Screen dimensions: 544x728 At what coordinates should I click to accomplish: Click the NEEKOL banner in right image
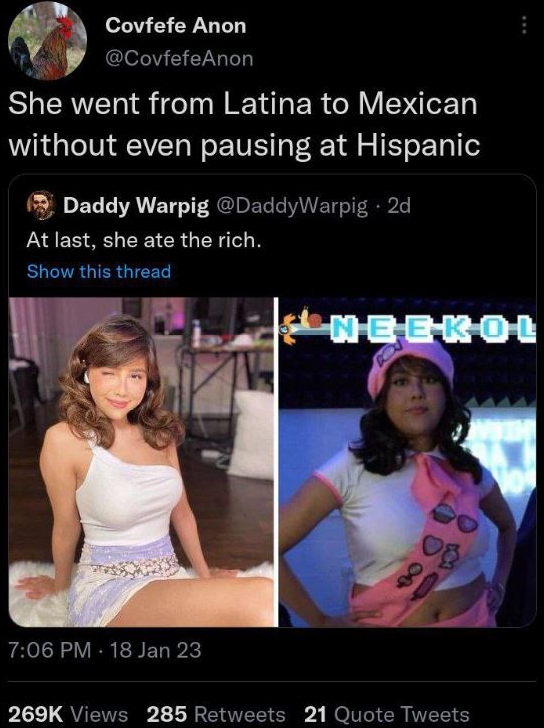433,328
